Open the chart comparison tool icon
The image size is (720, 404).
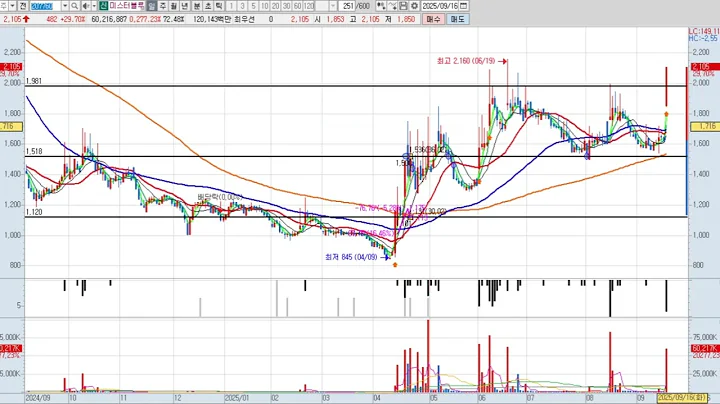tap(381, 6)
